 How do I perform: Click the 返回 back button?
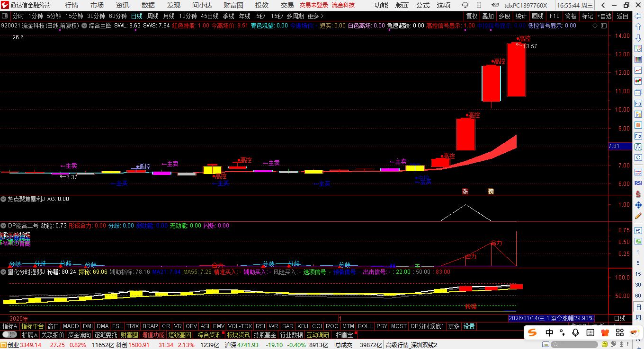(x=623, y=16)
